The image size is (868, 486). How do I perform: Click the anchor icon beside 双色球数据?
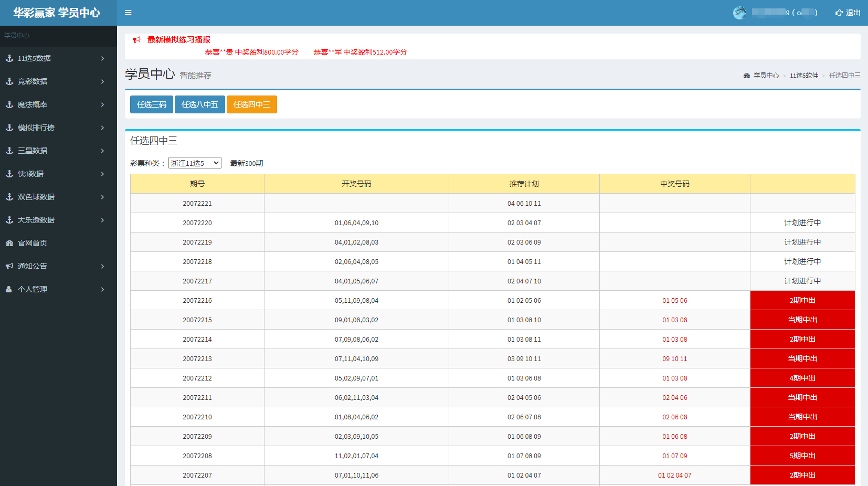point(9,197)
